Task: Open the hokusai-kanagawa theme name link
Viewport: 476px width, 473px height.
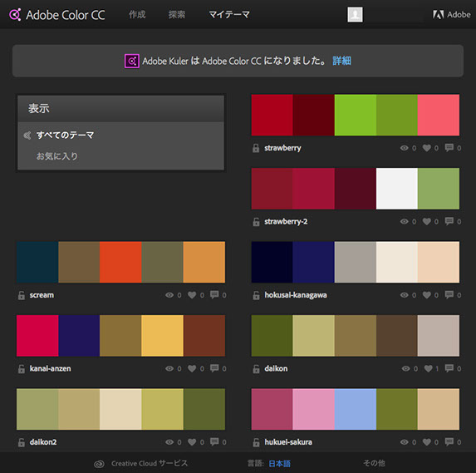Action: tap(296, 295)
